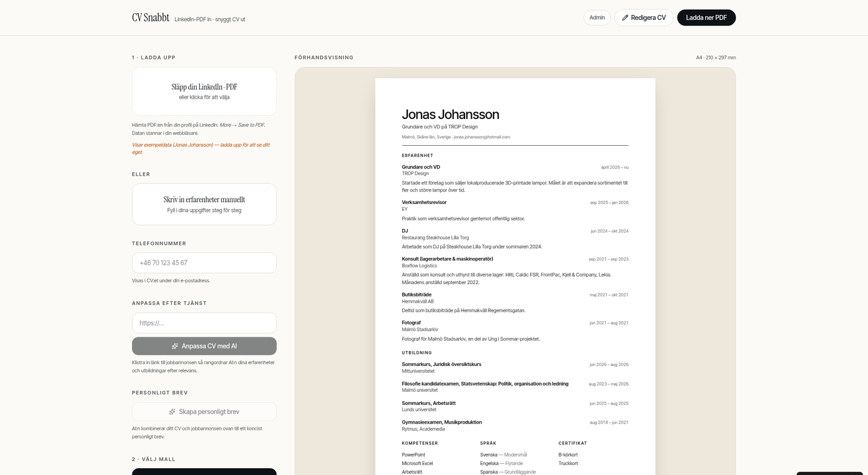Click the 'Gymnasieexamen, Musikproduktion' entry
The width and height of the screenshot is (868, 475).
[x=441, y=422]
